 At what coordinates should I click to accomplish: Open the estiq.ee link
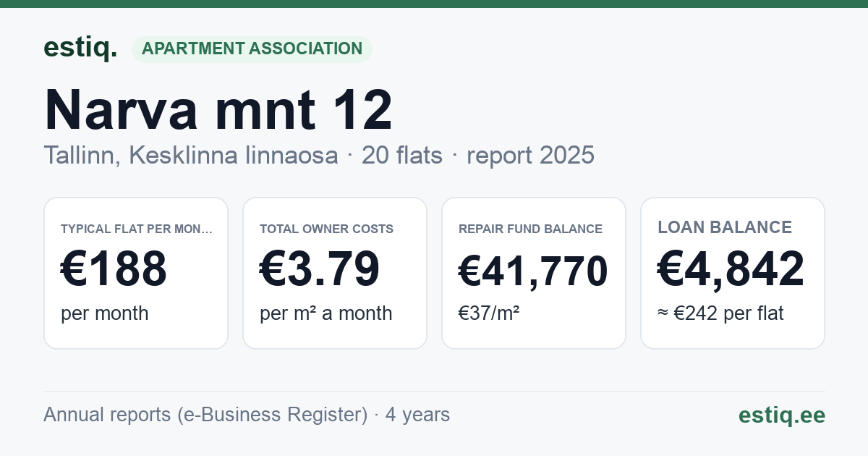(782, 415)
